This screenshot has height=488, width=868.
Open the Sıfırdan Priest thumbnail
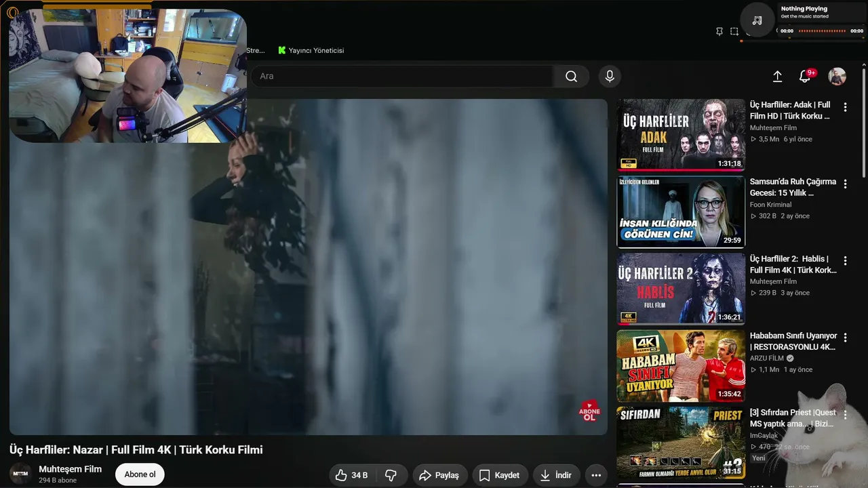click(x=681, y=443)
